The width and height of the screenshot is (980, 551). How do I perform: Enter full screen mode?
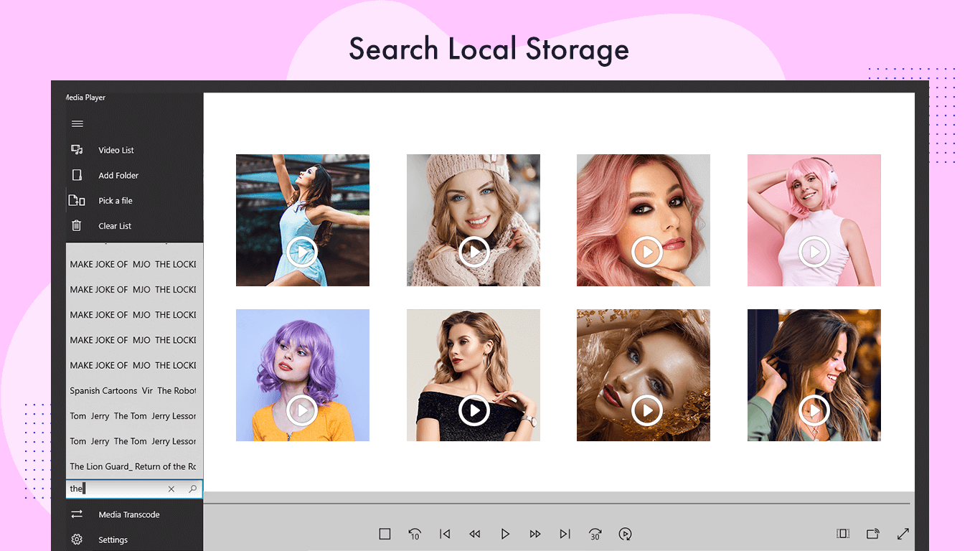903,534
